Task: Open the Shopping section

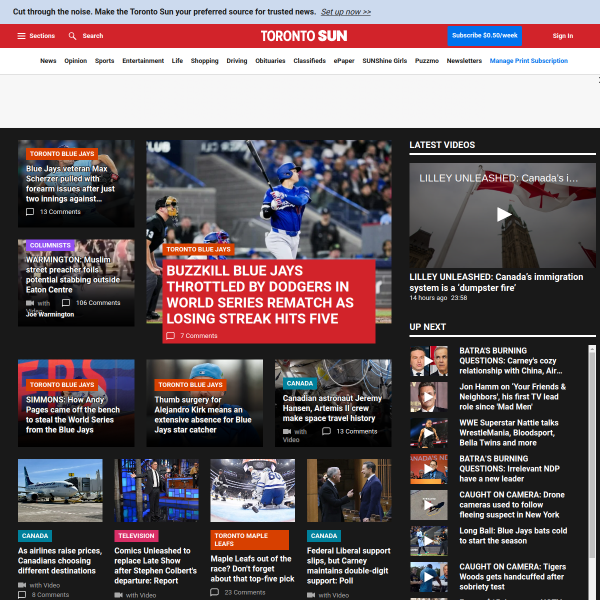Action: 205,61
